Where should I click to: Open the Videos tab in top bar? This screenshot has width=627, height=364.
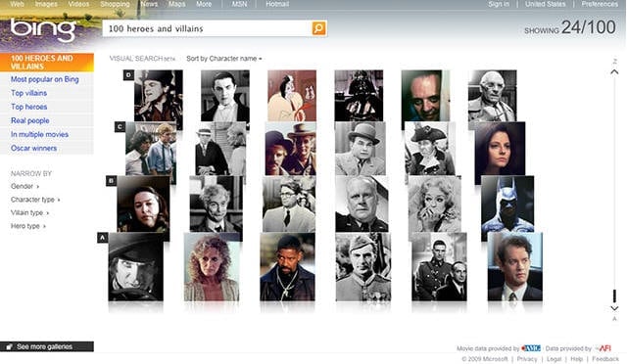[78, 4]
